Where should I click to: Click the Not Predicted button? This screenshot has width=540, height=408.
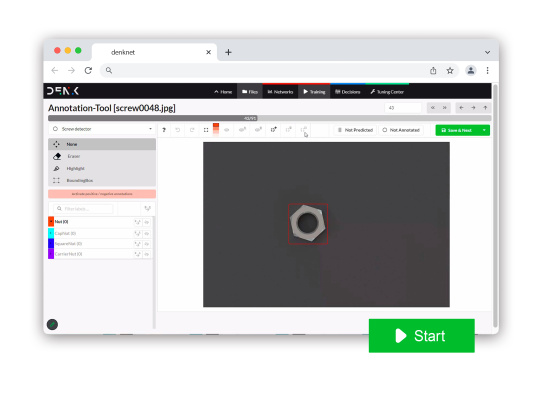pyautogui.click(x=356, y=130)
